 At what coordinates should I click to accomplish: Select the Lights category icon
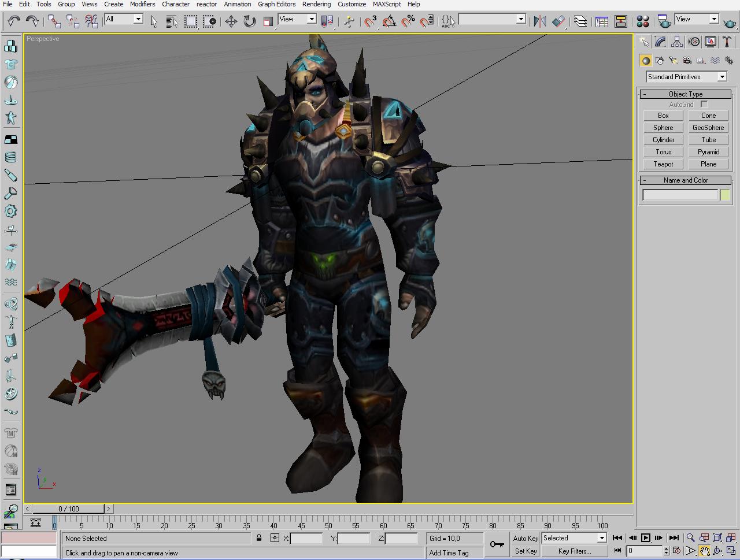pyautogui.click(x=674, y=60)
